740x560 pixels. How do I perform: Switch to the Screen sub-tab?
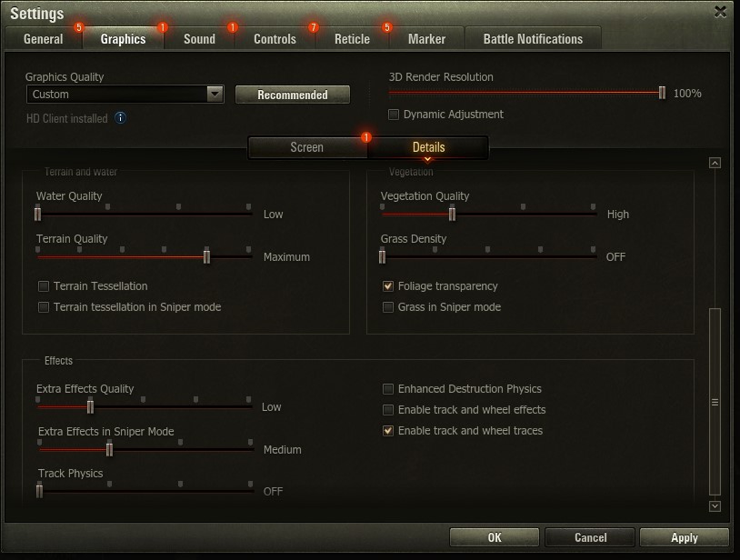306,147
